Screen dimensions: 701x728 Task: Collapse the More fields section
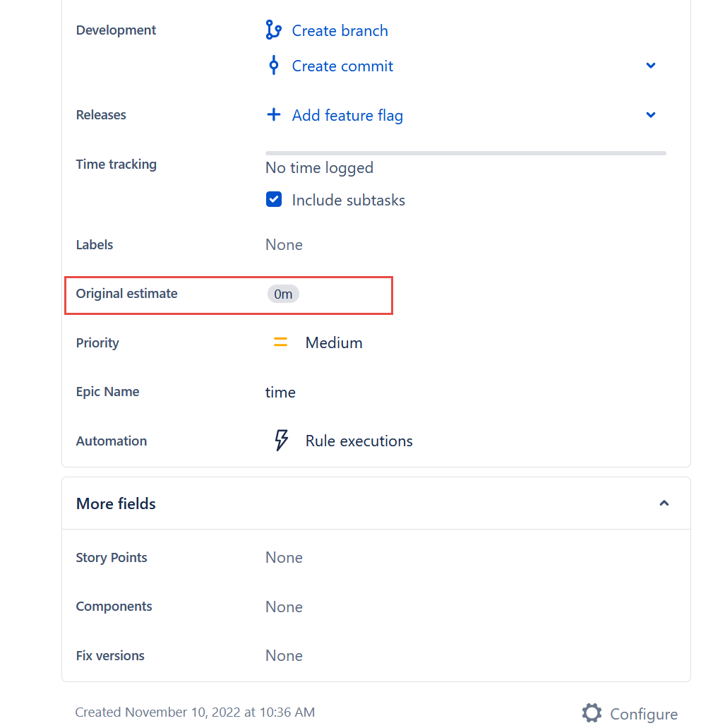664,503
